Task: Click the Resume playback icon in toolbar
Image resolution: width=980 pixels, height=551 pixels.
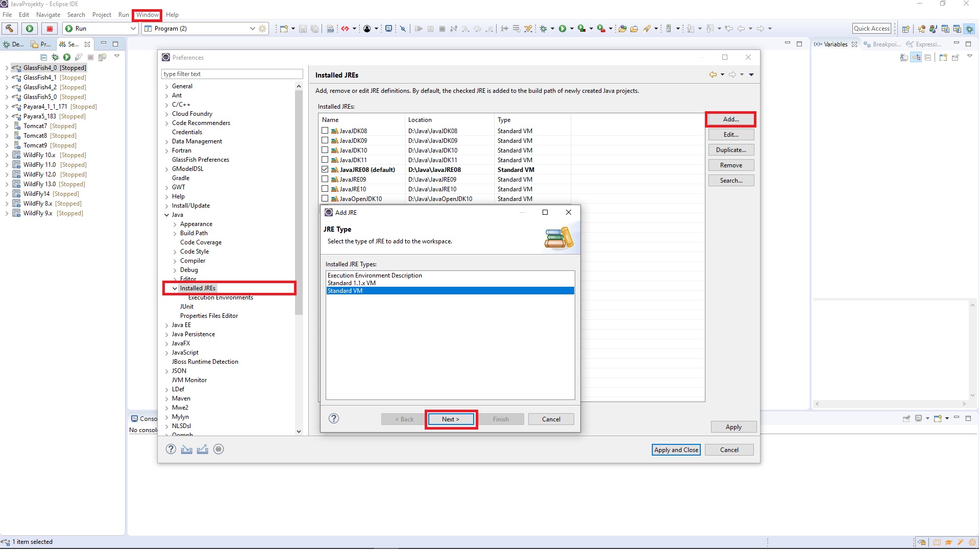Action: click(419, 29)
